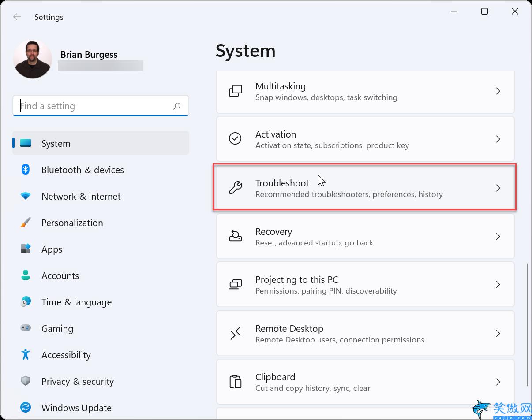Image resolution: width=532 pixels, height=420 pixels.
Task: Open the Troubleshoot chevron arrow
Action: coord(498,188)
